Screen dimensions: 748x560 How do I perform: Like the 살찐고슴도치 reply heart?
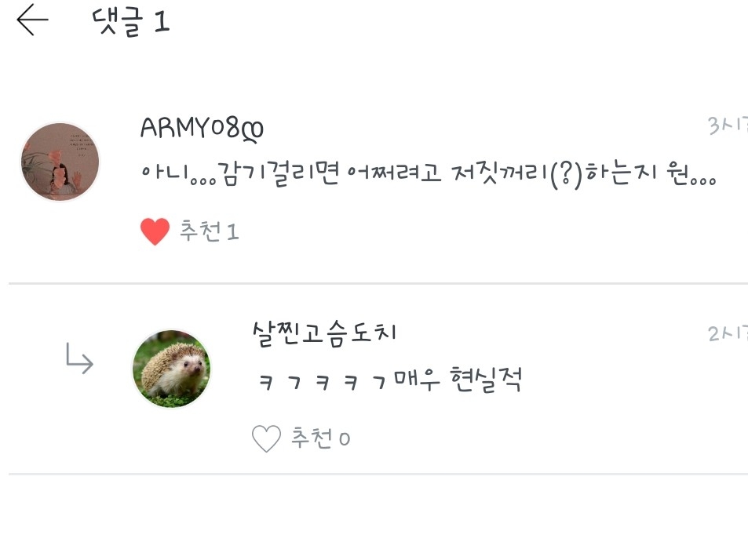coord(266,438)
